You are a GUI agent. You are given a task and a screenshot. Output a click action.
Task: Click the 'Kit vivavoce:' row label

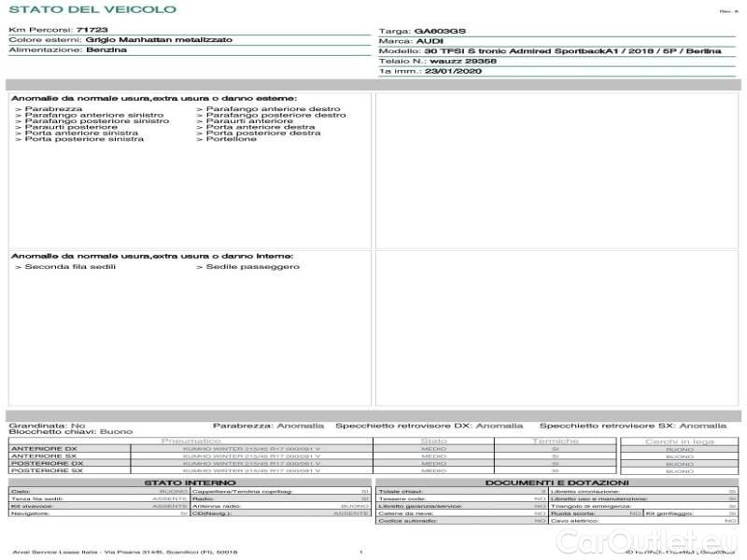point(32,506)
